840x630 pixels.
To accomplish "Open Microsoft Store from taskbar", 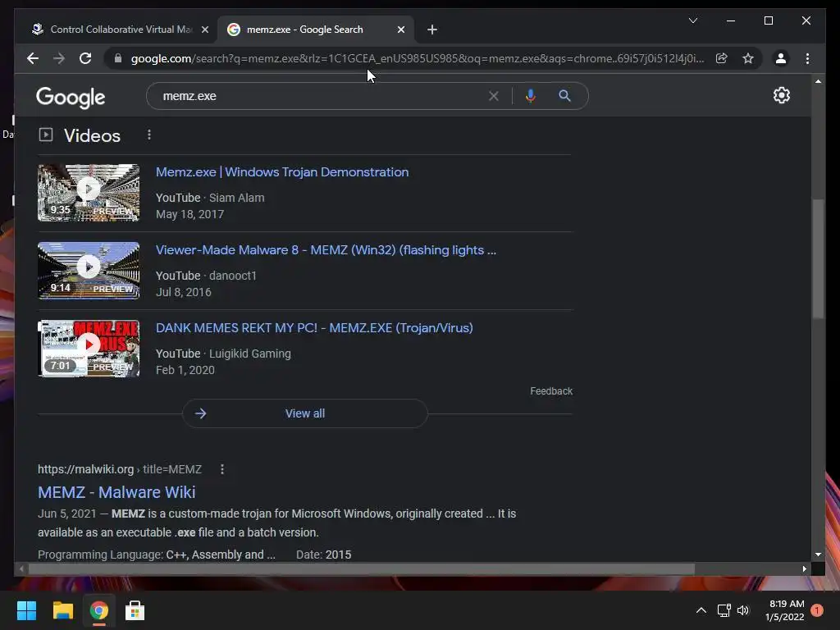I will pyautogui.click(x=135, y=610).
